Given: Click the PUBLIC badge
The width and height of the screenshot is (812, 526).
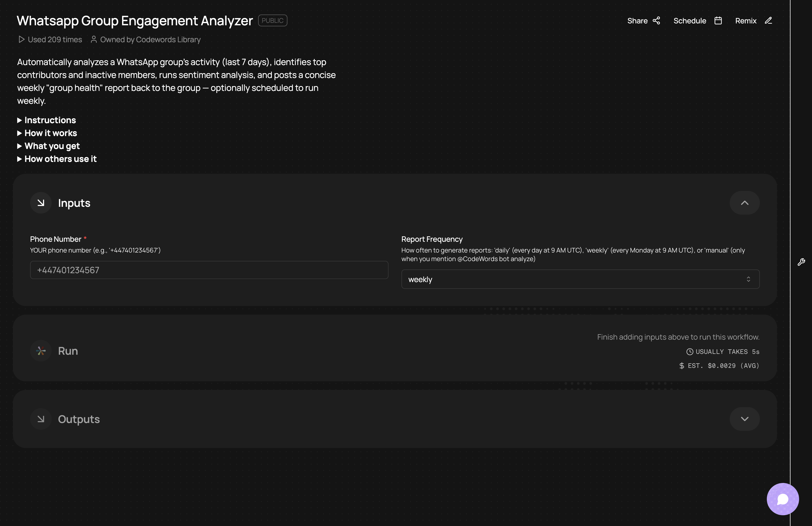Looking at the screenshot, I should tap(273, 20).
